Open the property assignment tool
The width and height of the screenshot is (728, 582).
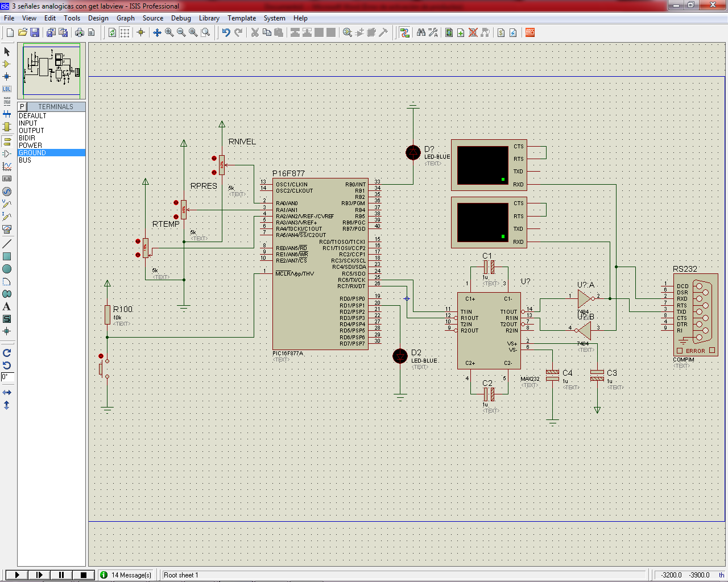point(433,32)
